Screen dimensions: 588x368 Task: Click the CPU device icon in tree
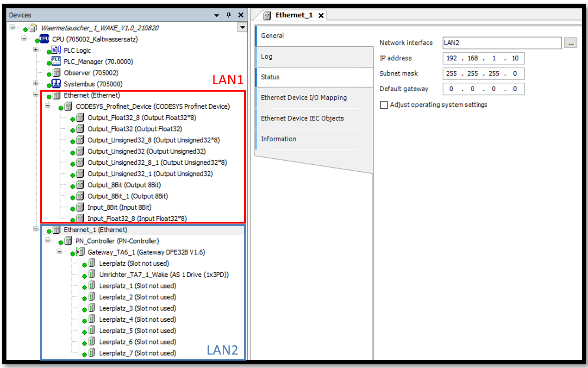point(44,39)
